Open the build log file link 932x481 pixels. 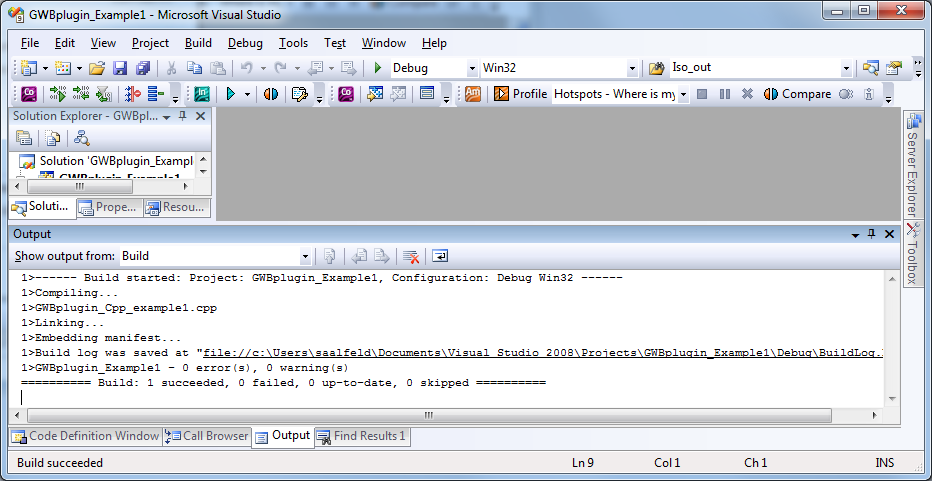544,353
